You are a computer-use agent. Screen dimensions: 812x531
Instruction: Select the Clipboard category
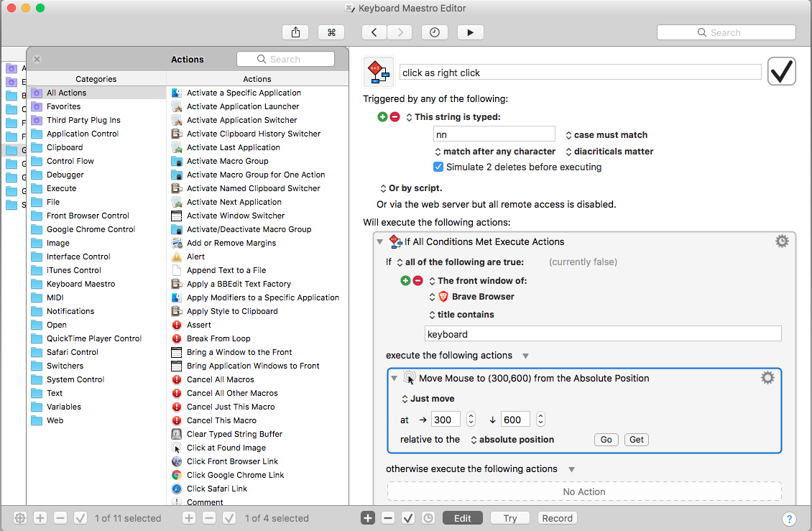click(96, 147)
